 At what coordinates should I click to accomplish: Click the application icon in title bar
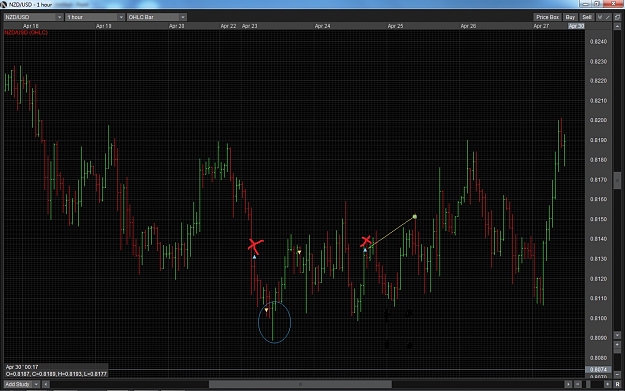pos(4,4)
